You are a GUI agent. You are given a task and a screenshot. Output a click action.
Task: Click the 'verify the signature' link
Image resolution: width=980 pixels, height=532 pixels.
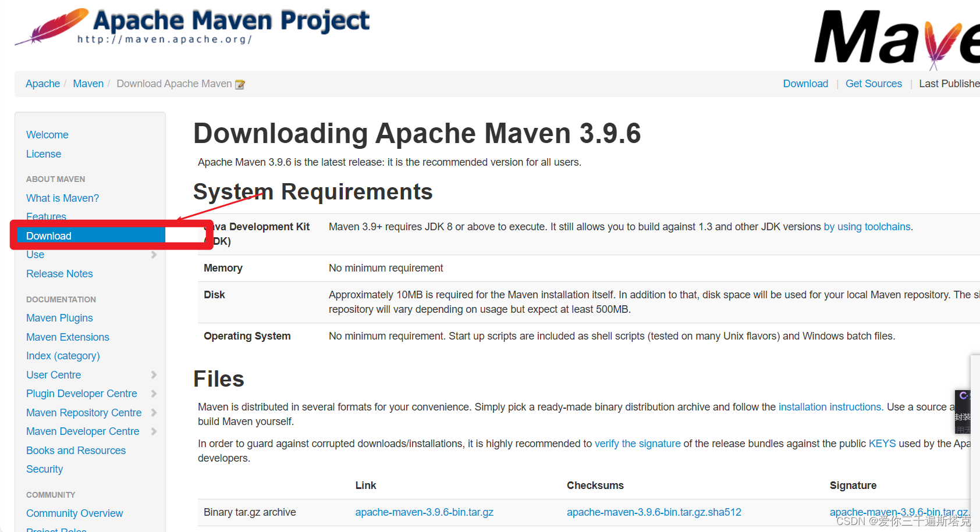point(637,443)
